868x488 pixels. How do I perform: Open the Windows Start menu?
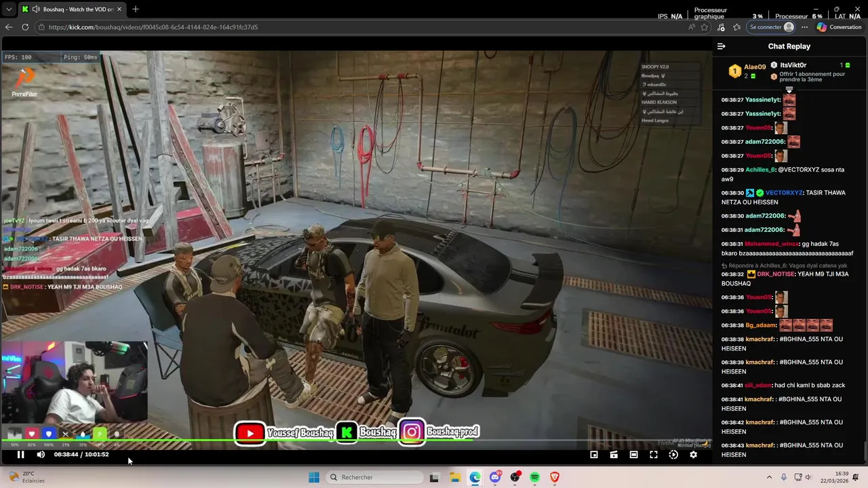click(313, 477)
